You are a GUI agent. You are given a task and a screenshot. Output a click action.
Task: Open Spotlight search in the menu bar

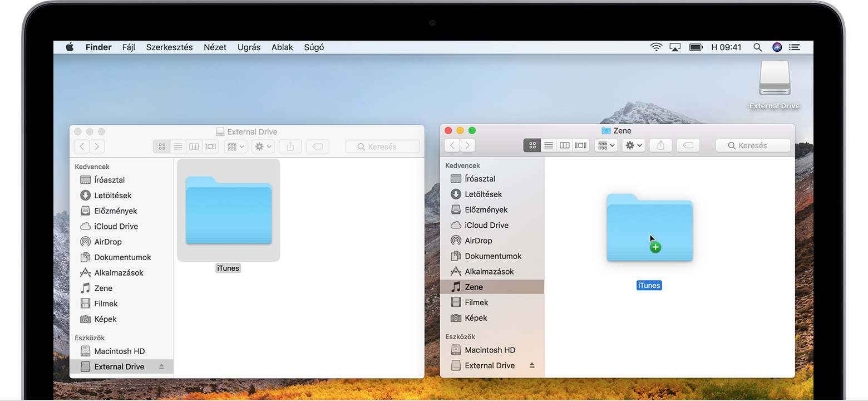757,47
